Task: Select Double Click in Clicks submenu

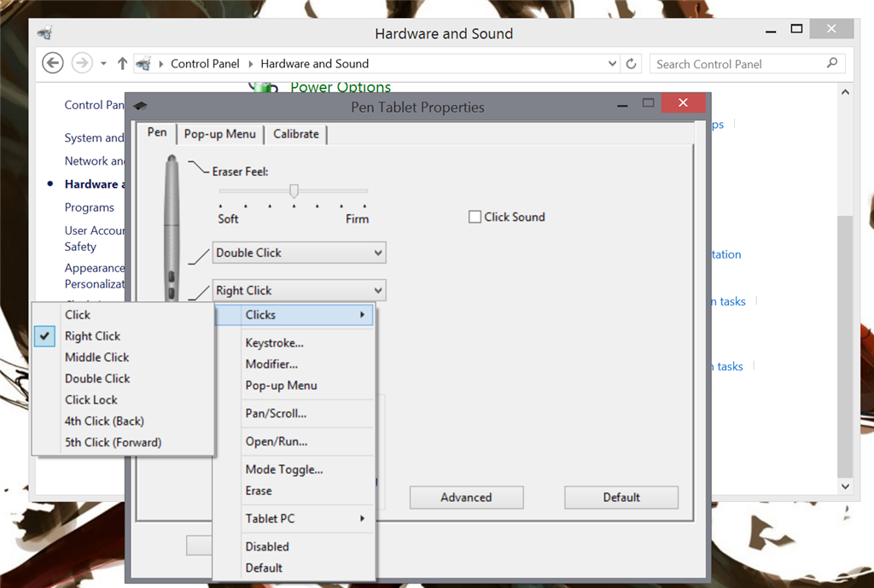Action: (x=123, y=378)
